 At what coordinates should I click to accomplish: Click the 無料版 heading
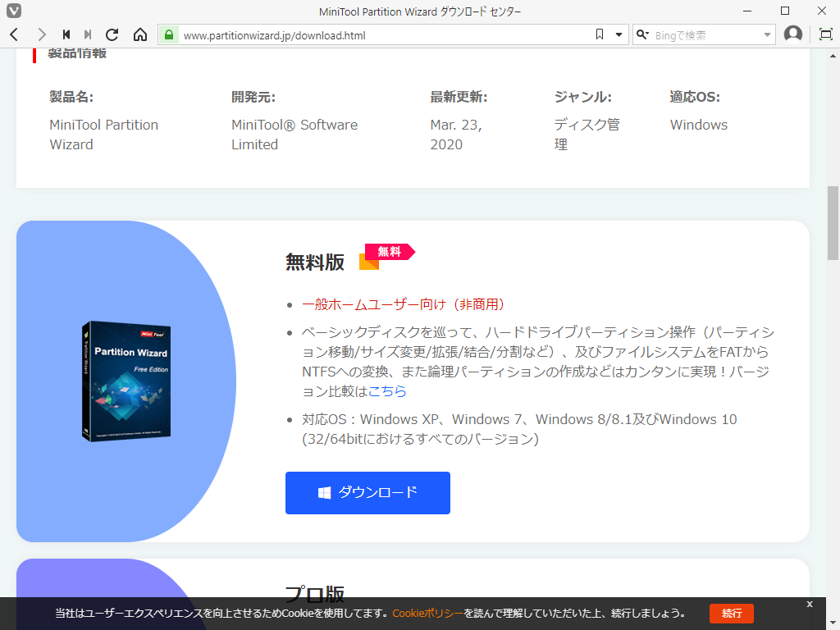(x=315, y=262)
